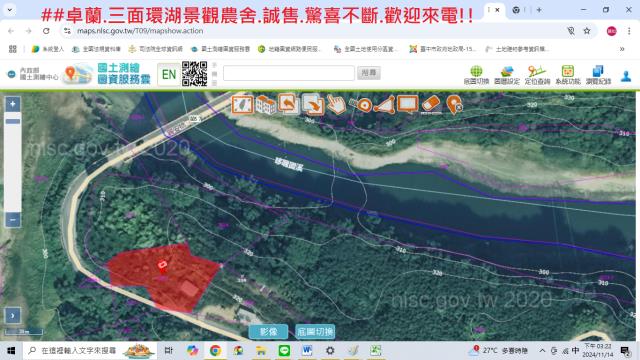The image size is (640, 360).
Task: Click the search button beside search box
Action: [369, 73]
